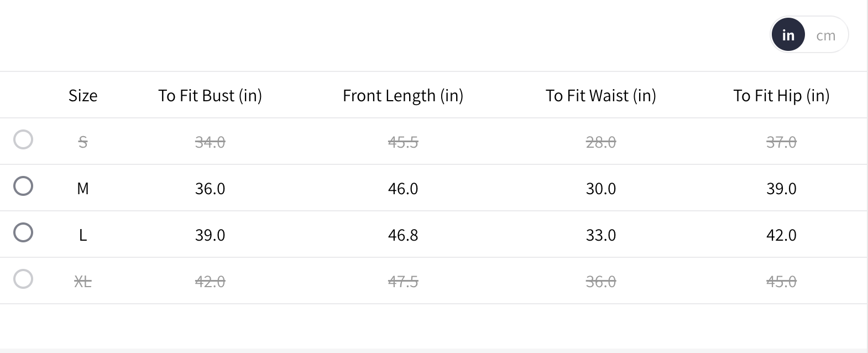The height and width of the screenshot is (353, 868).
Task: Click the disabled size XL radio button
Action: (23, 279)
